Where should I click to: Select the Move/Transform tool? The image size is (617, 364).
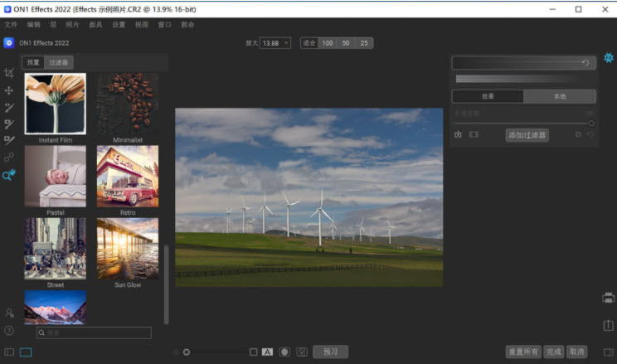point(9,90)
